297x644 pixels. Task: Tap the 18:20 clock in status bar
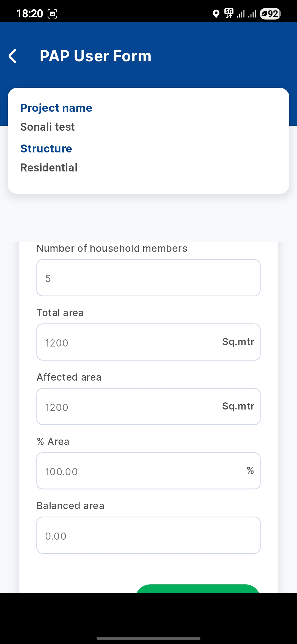(30, 13)
